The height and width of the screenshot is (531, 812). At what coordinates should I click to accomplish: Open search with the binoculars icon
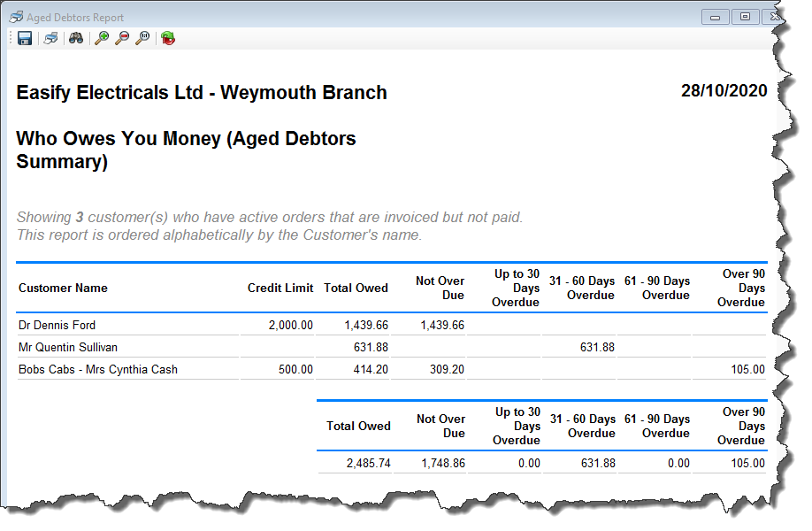76,37
